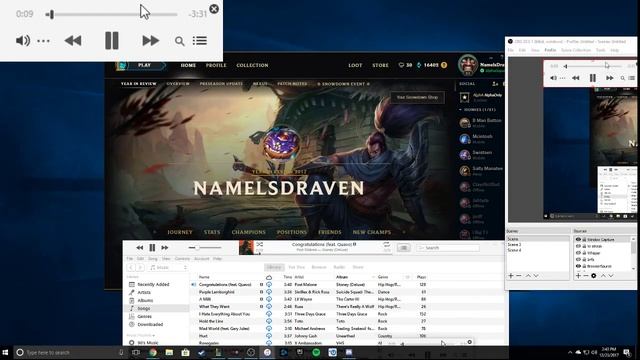The width and height of the screenshot is (640, 360).
Task: Open the HOME tab in League client
Action: pos(188,65)
